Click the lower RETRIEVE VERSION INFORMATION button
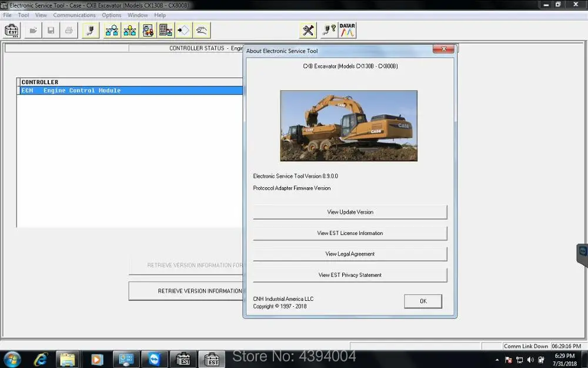This screenshot has width=588, height=368. tap(186, 291)
